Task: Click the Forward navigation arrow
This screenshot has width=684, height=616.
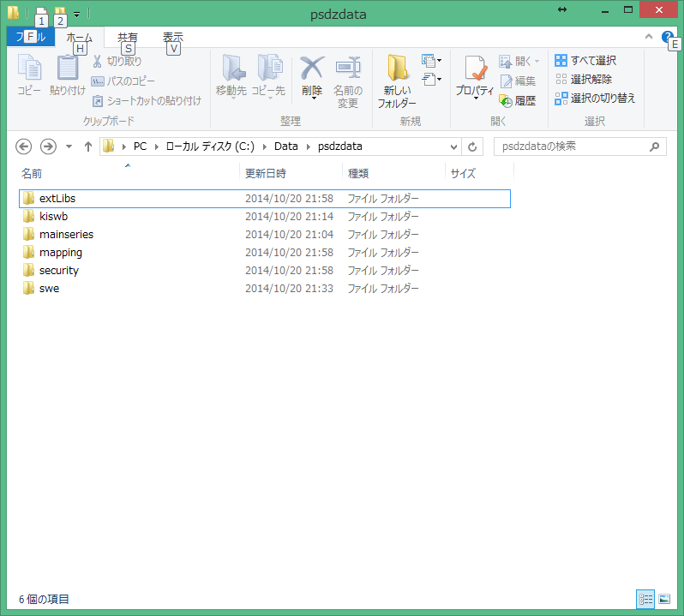Action: pyautogui.click(x=48, y=147)
